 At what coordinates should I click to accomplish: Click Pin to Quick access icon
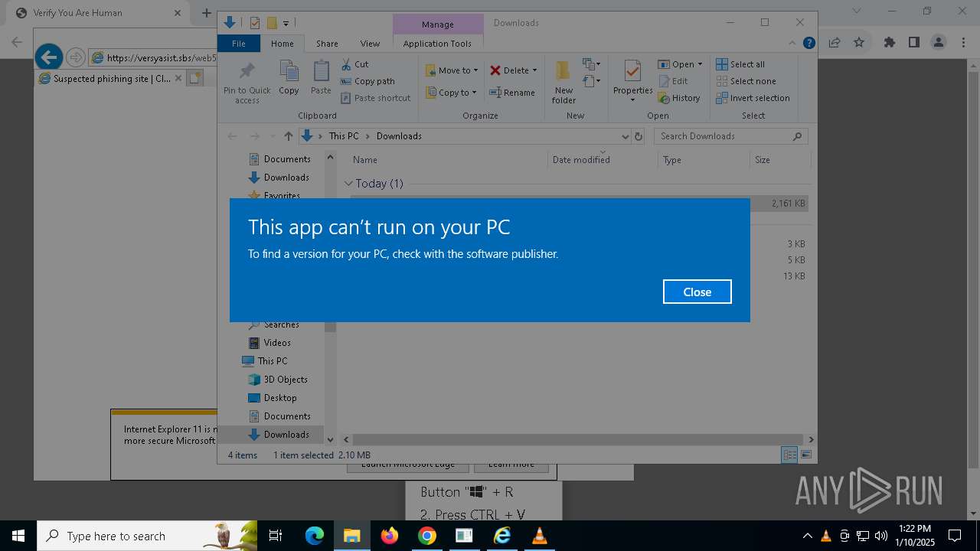[247, 72]
